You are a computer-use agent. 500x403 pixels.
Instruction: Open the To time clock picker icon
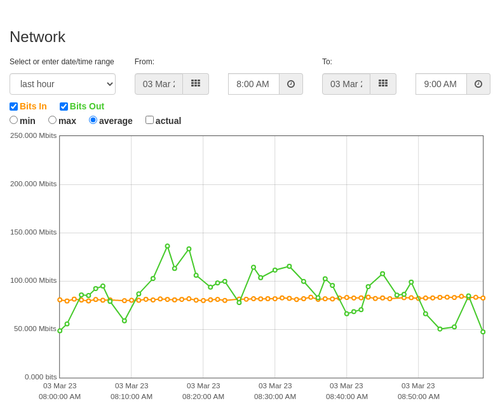478,84
